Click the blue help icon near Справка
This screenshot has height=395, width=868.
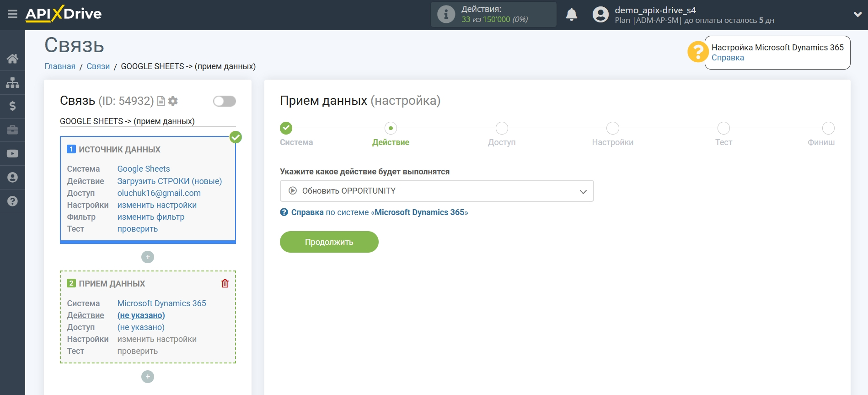click(x=284, y=212)
